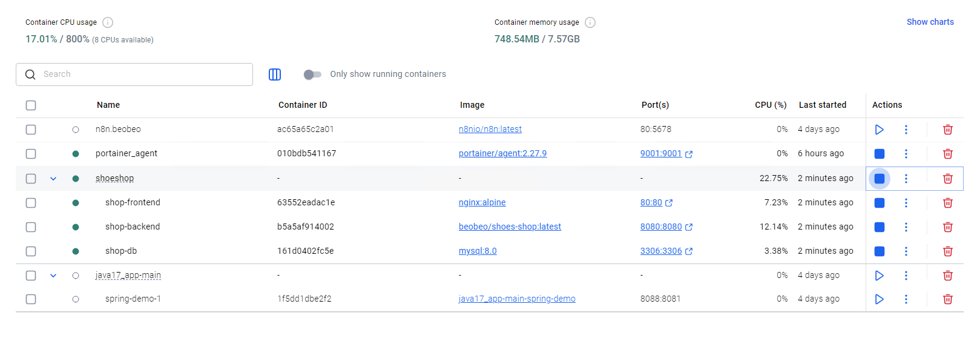The height and width of the screenshot is (341, 980).
Task: Open the column display settings icon
Action: 275,74
